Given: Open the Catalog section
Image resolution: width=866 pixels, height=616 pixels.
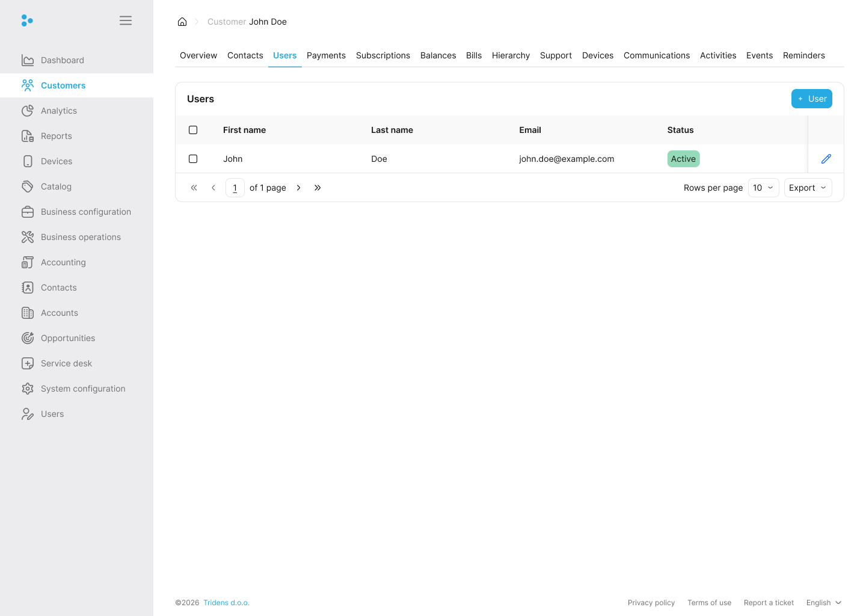Looking at the screenshot, I should [56, 186].
